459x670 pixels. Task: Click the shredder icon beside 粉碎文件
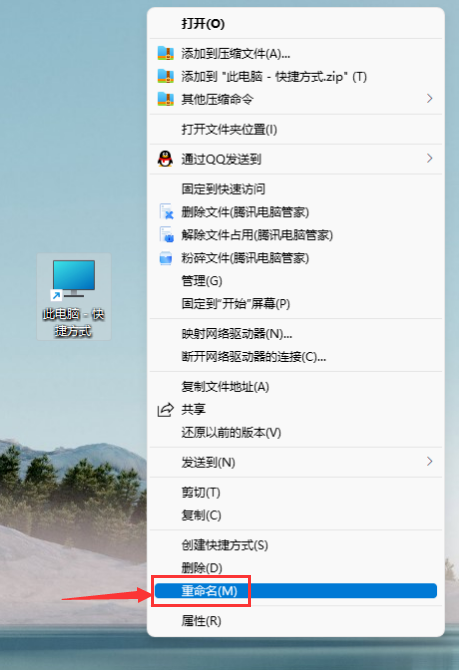(165, 258)
